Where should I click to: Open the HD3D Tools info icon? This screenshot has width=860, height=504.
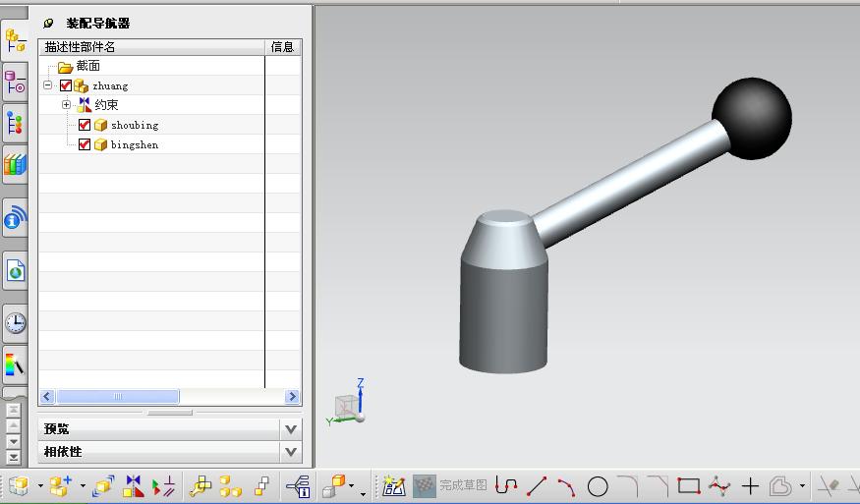pyautogui.click(x=15, y=218)
